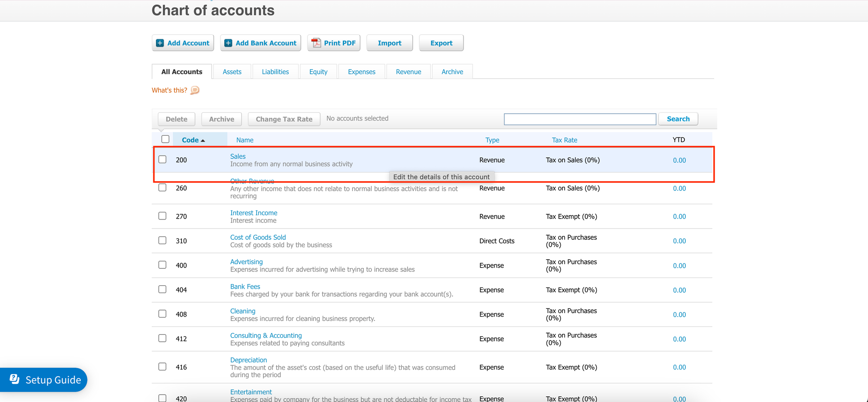Click the PDF icon on Print PDF
This screenshot has width=868, height=402.
316,43
